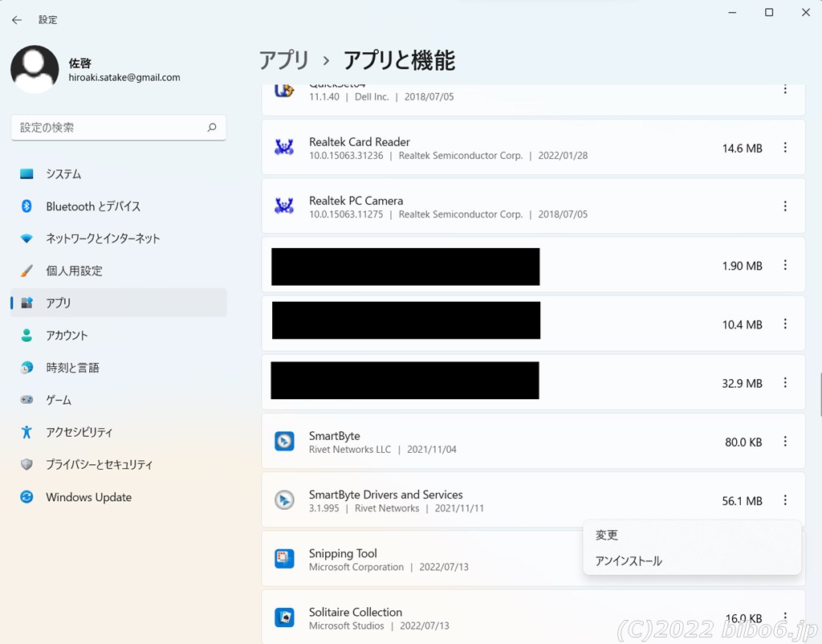Click SmartByte Drivers and Services title text

(386, 495)
